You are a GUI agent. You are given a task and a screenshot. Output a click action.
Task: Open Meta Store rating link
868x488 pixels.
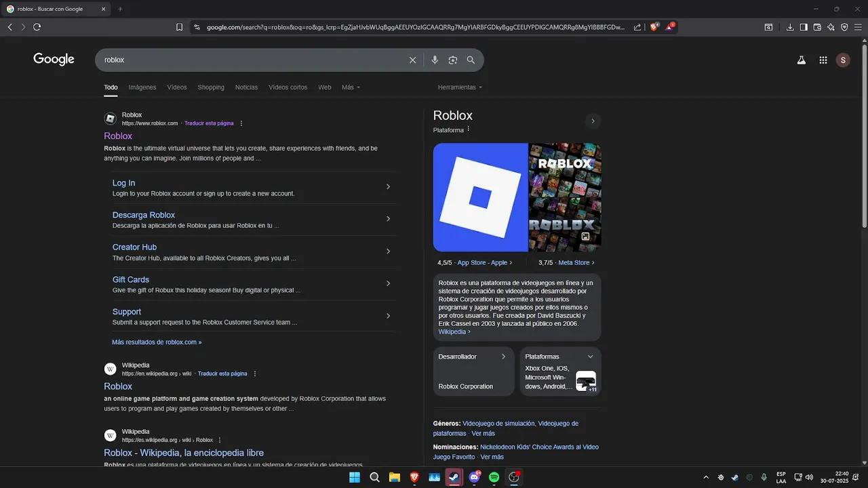(576, 262)
